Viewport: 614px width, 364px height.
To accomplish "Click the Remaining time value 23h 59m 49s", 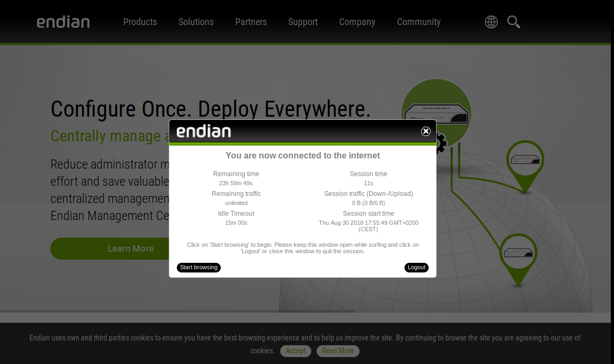I will pyautogui.click(x=236, y=183).
